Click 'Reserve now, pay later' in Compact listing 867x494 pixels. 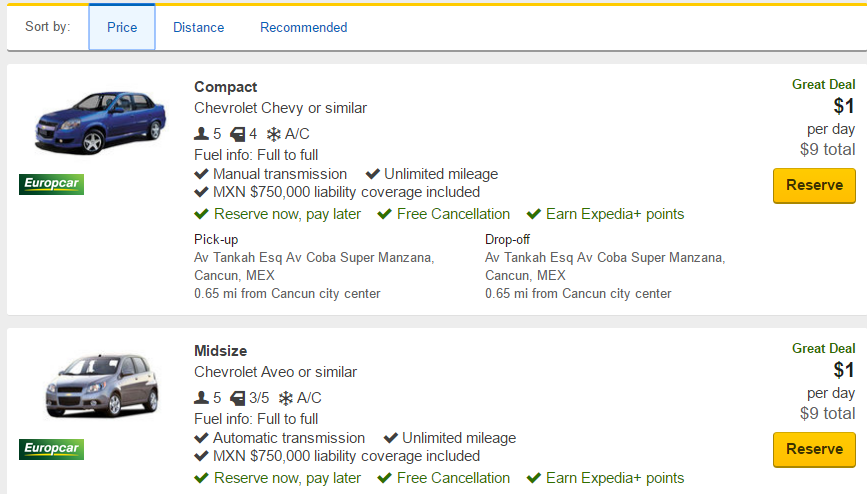click(288, 214)
